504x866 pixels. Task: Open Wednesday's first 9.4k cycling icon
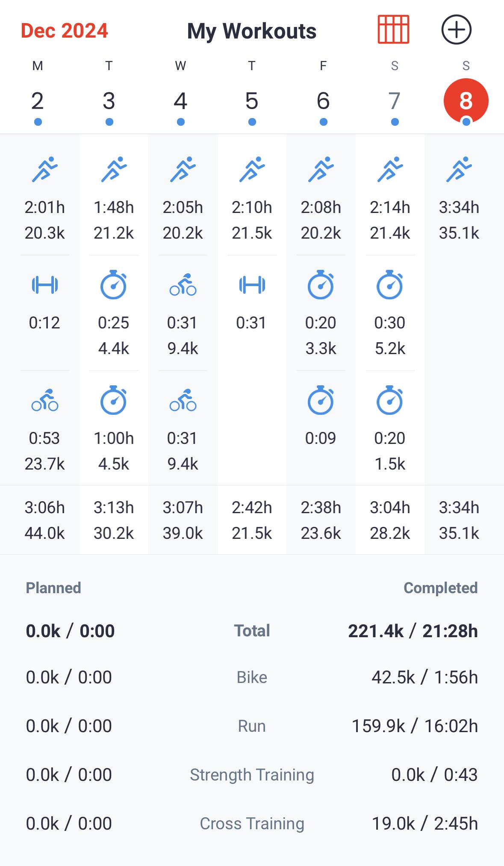point(183,285)
